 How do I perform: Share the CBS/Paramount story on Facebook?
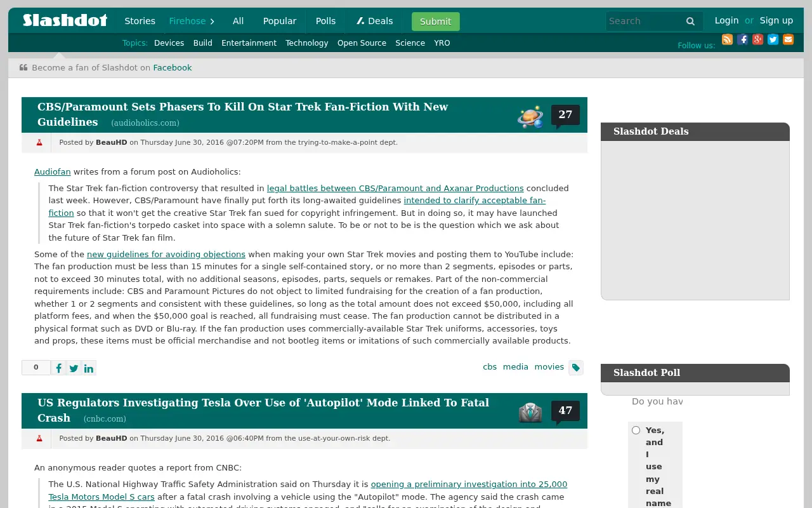[58, 368]
